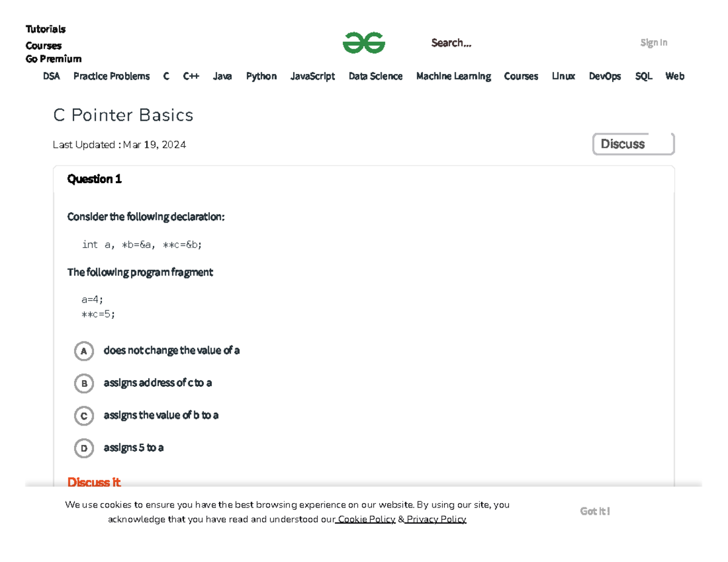Select the C++ navigation item

[x=191, y=76]
